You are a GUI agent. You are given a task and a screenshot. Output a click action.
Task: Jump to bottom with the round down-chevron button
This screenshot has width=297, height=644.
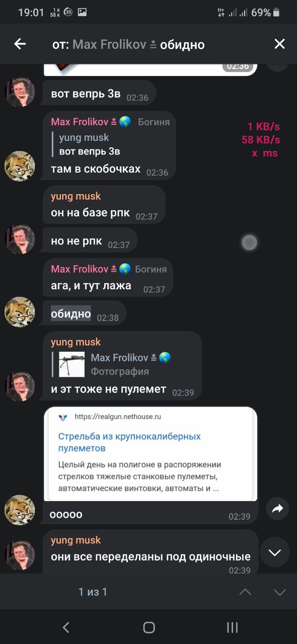coord(275,552)
